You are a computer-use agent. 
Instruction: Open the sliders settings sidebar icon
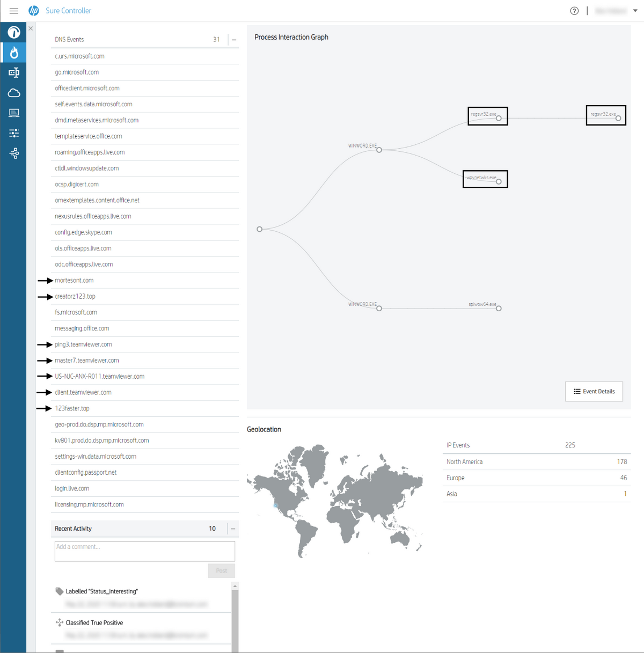click(14, 133)
